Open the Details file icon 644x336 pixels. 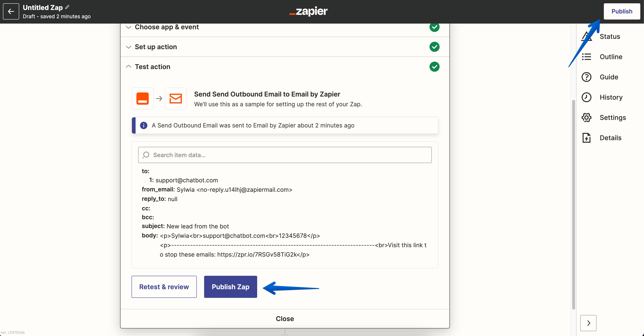click(586, 138)
